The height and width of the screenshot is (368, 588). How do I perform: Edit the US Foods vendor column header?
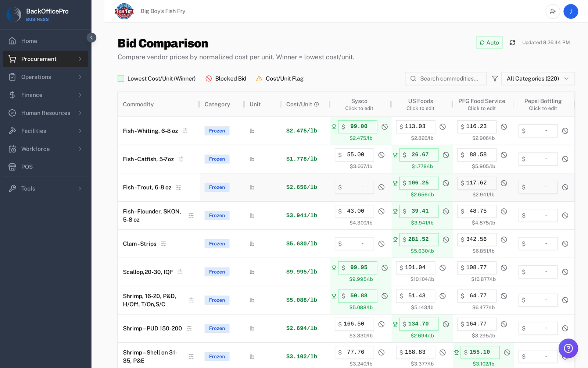coord(420,105)
